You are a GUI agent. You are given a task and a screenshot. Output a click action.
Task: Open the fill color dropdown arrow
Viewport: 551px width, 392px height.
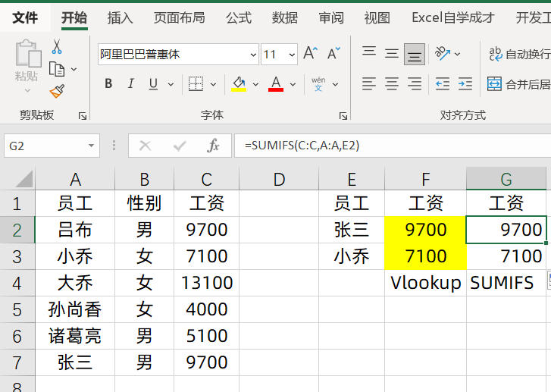point(256,84)
